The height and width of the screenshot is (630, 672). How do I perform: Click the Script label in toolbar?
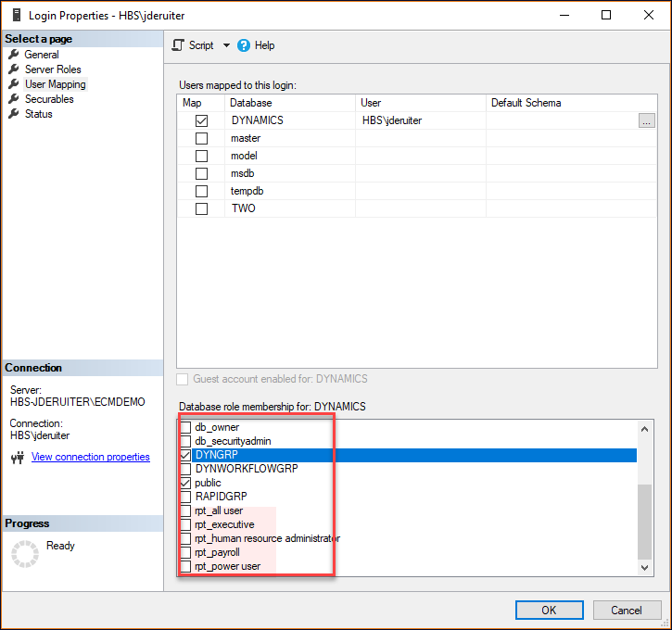click(201, 45)
